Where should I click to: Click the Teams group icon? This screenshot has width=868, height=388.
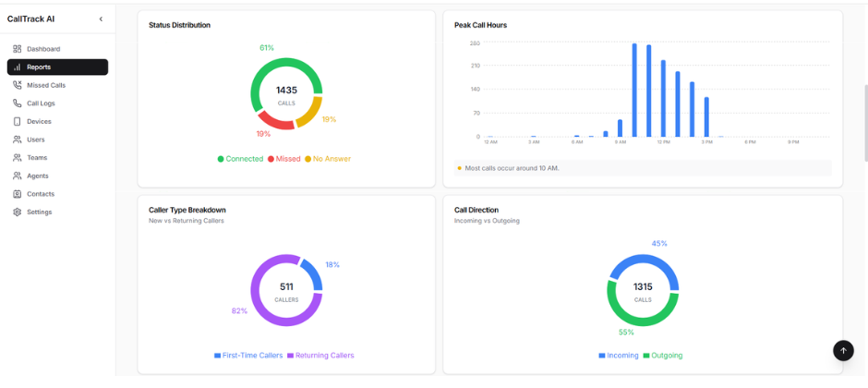tap(18, 158)
